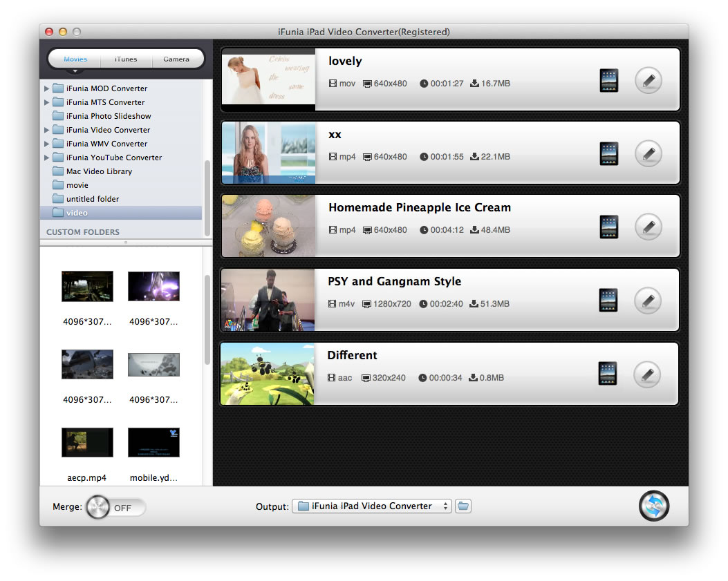Expand the iFunia YouTube Converter folder

46,158
